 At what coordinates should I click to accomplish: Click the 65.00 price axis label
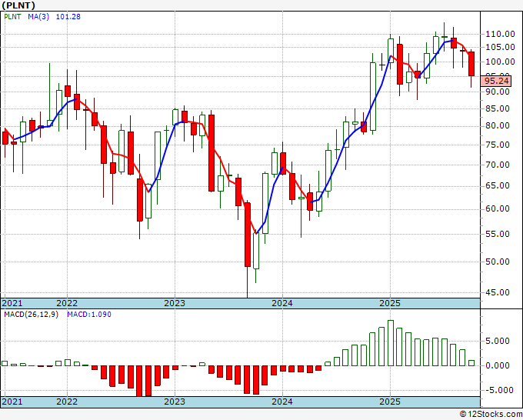(x=498, y=186)
